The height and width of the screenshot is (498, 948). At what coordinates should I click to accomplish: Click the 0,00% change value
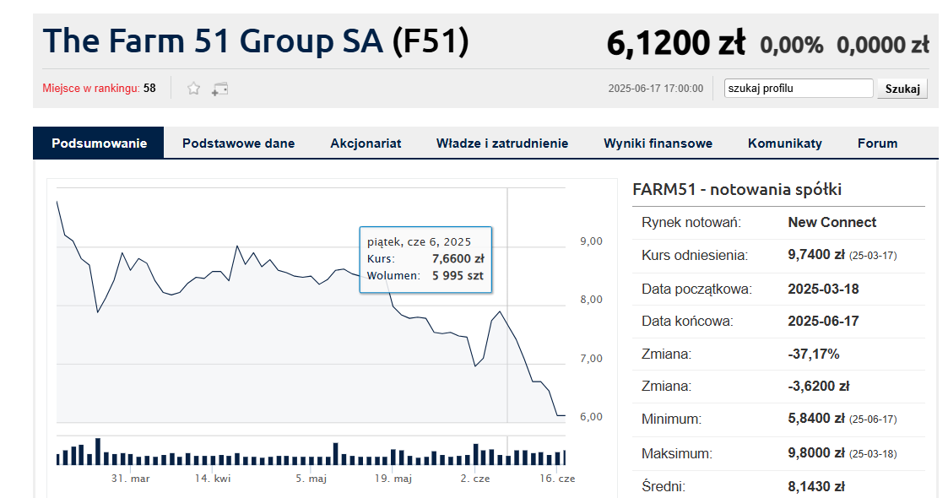(x=791, y=45)
